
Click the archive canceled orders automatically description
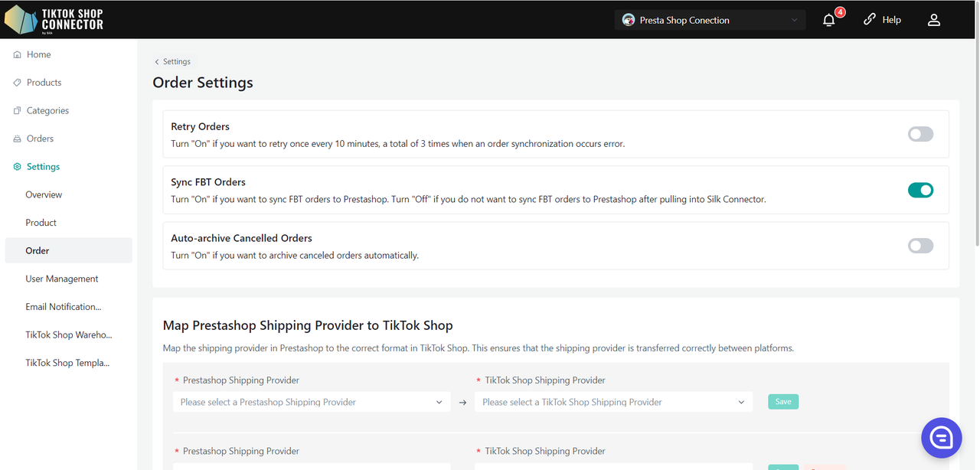[x=295, y=256]
